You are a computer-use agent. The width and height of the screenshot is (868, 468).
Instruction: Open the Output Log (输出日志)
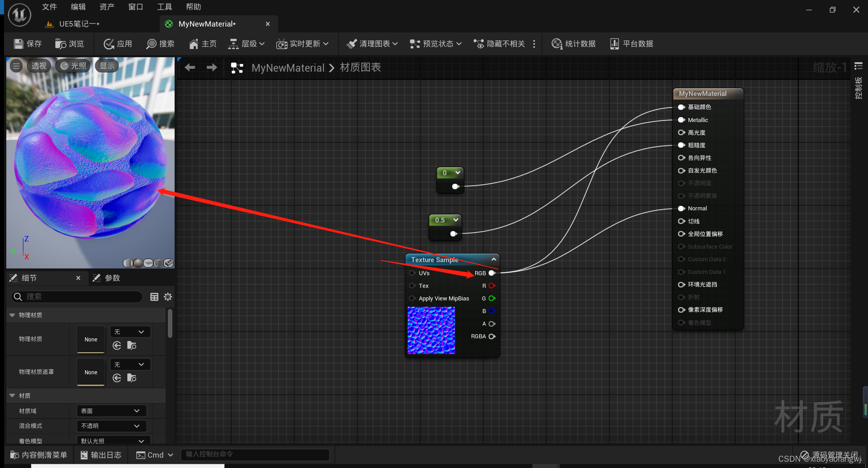click(x=101, y=455)
